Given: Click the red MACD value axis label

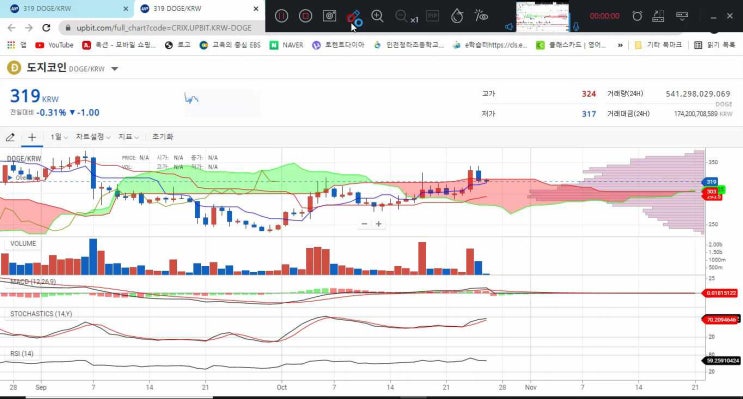Looking at the screenshot, I should point(721,293).
